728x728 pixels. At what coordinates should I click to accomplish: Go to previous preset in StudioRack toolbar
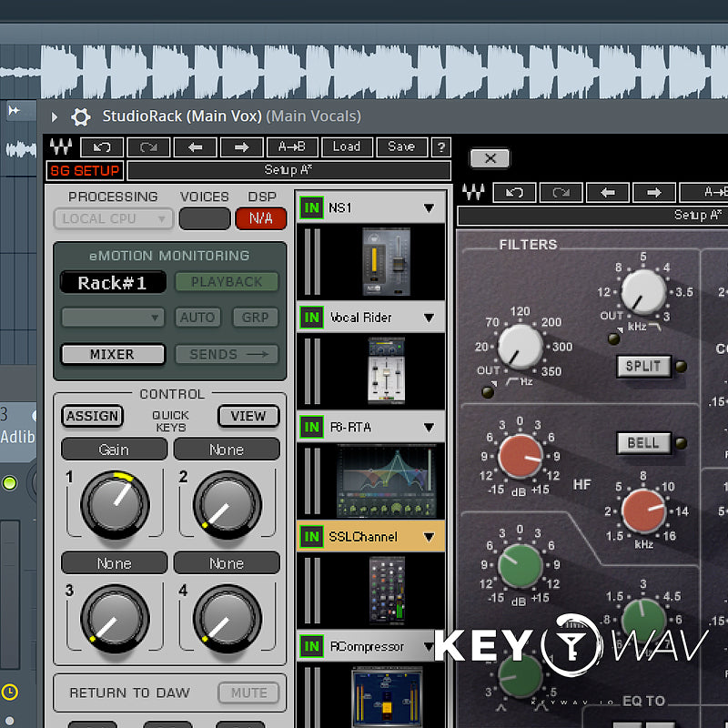(195, 147)
